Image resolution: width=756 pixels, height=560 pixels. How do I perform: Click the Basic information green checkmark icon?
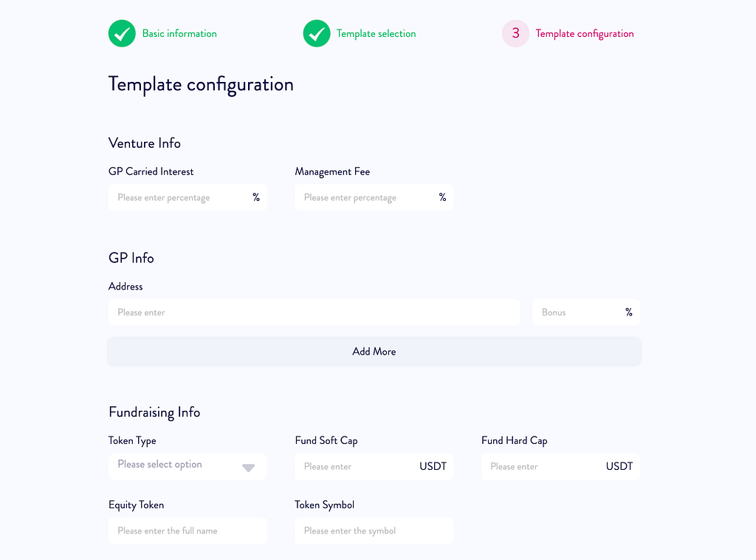click(x=122, y=33)
